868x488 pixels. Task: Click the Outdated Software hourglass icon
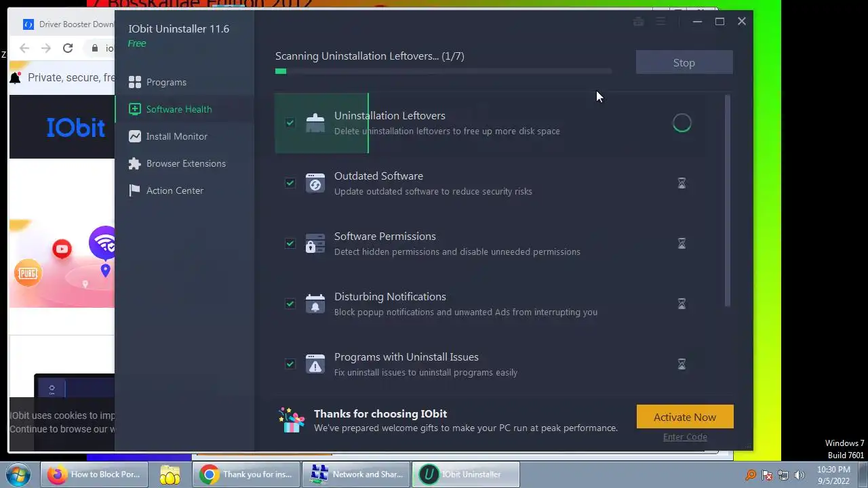682,183
